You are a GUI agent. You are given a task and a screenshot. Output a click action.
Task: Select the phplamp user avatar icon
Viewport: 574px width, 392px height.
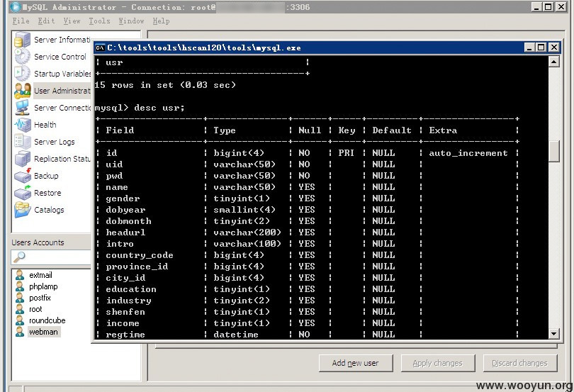20,286
